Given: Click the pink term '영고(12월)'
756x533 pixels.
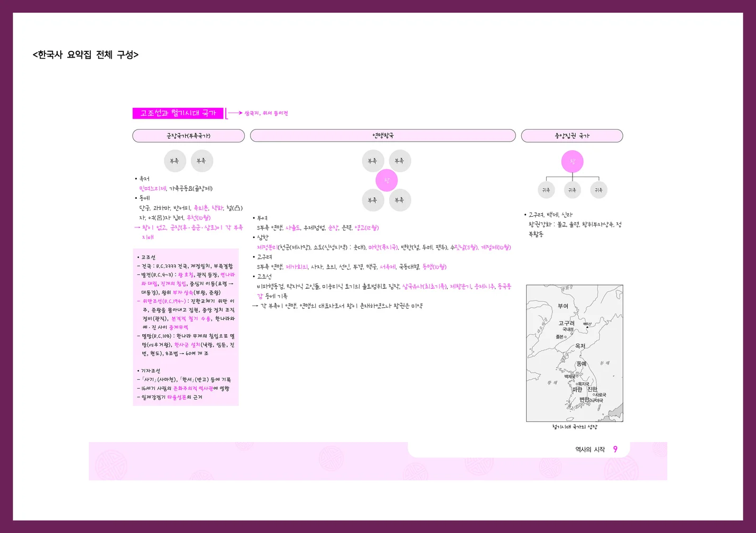Looking at the screenshot, I should tap(366, 228).
